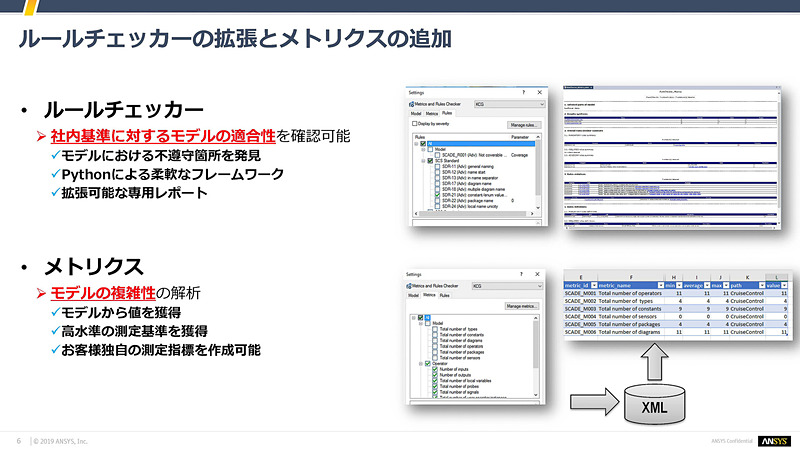
Task: Click cell SCADE_M006 in the spreadsheet
Action: tap(580, 332)
